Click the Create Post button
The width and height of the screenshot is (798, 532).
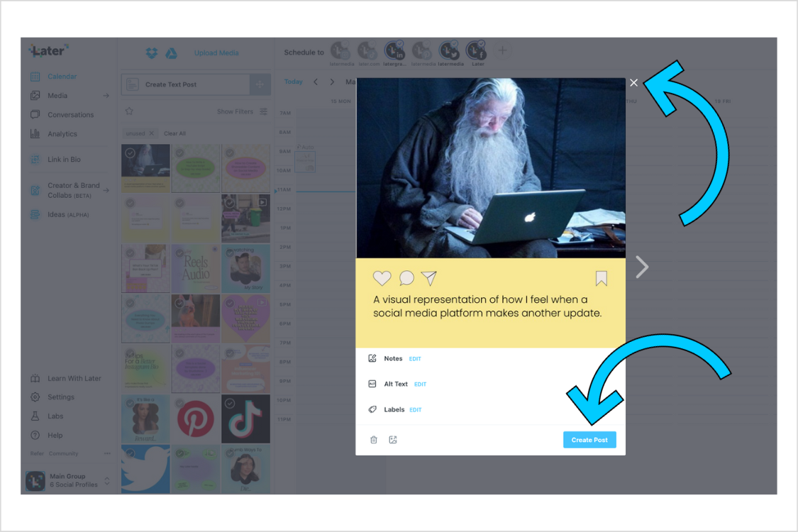tap(589, 439)
